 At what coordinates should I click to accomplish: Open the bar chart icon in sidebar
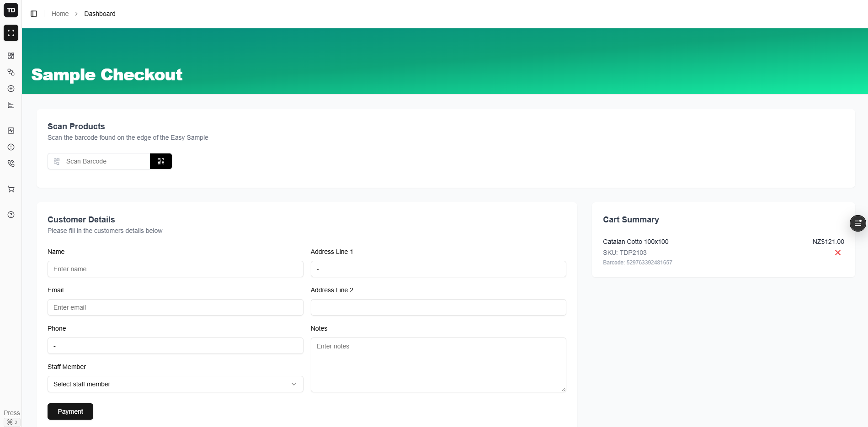(11, 105)
